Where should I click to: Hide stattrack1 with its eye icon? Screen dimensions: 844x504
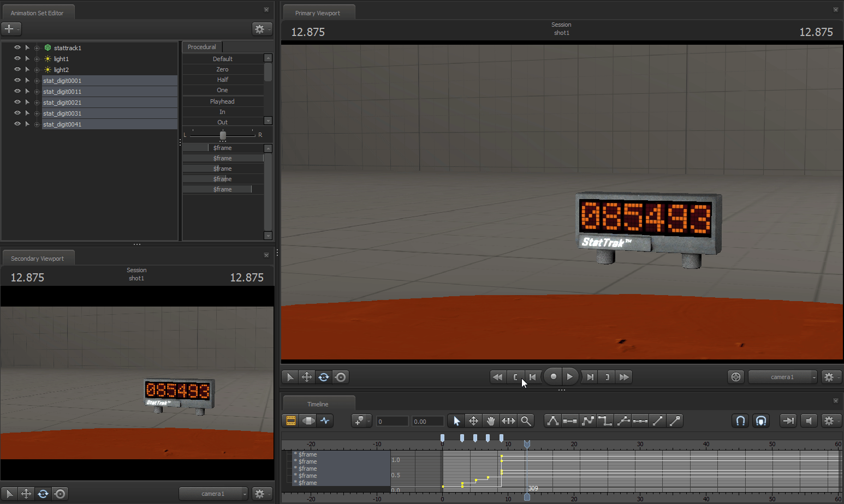[17, 47]
